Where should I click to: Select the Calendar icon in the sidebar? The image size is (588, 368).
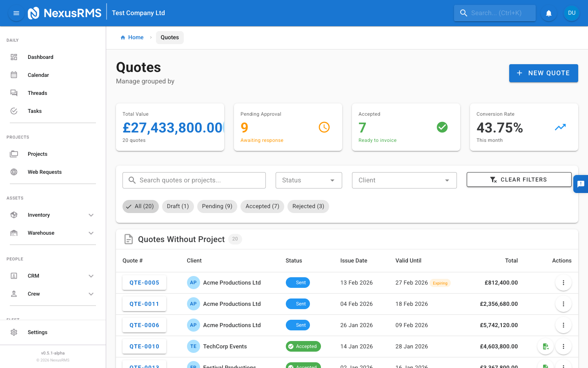point(14,75)
